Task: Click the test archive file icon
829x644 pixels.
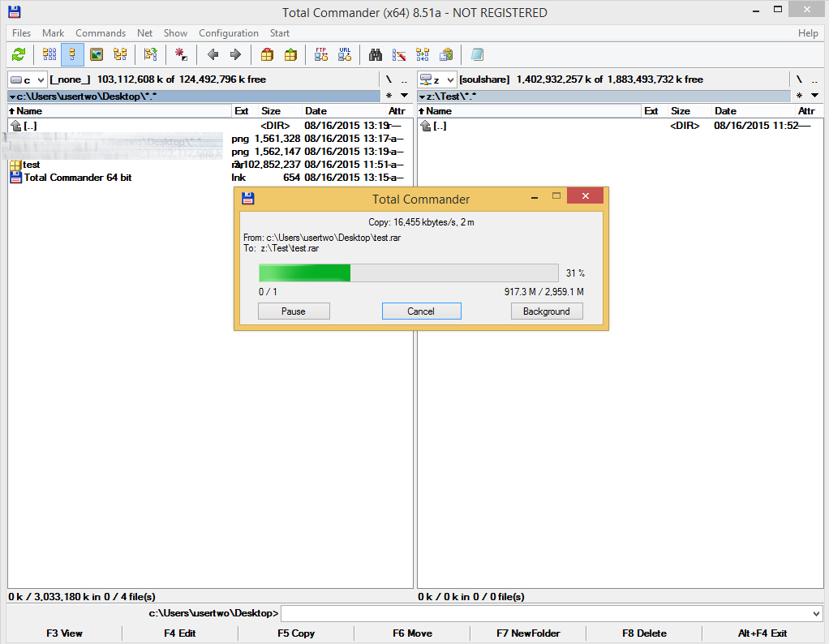Action: pos(15,165)
